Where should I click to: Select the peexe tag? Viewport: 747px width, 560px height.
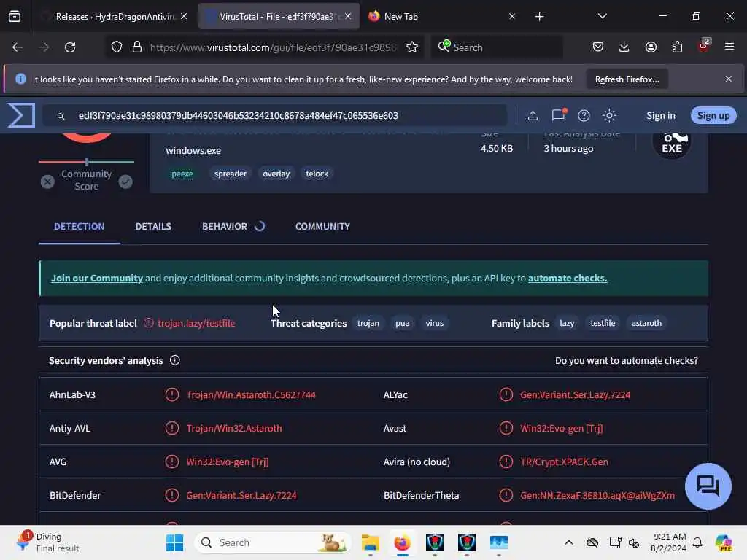(x=182, y=174)
